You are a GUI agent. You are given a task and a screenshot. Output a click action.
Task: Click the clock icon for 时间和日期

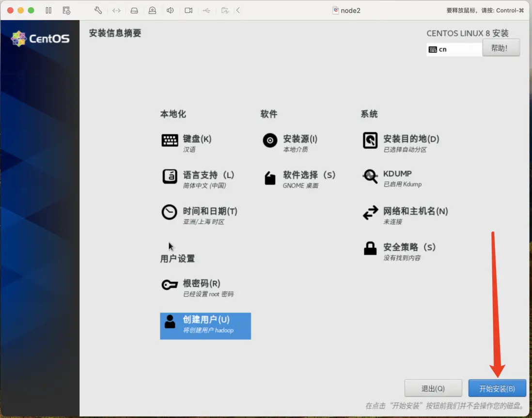click(x=169, y=213)
